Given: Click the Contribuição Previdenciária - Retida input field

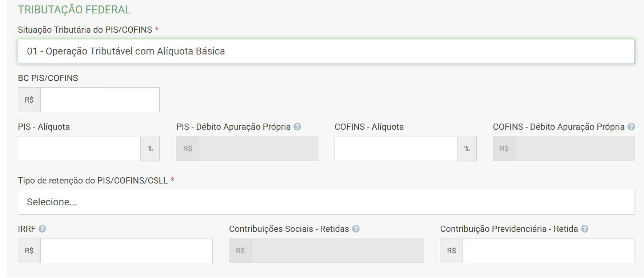Looking at the screenshot, I should tap(548, 251).
